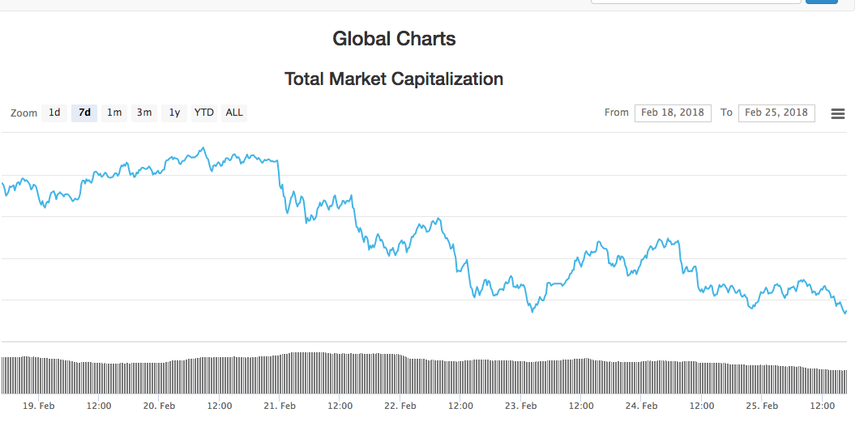Click navigator bar above 23. Feb label
Screen dimensions: 868x430
pos(520,376)
